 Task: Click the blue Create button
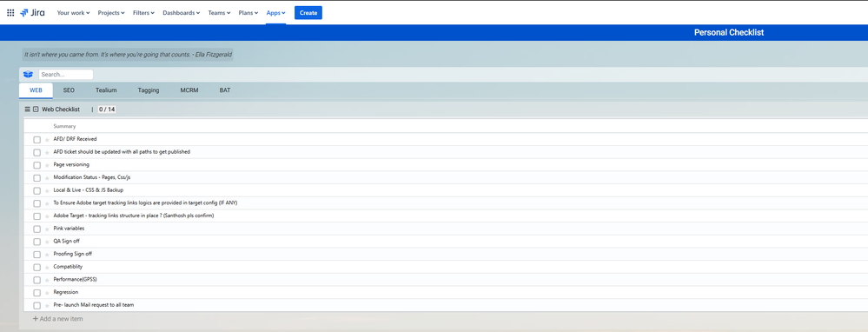(308, 13)
